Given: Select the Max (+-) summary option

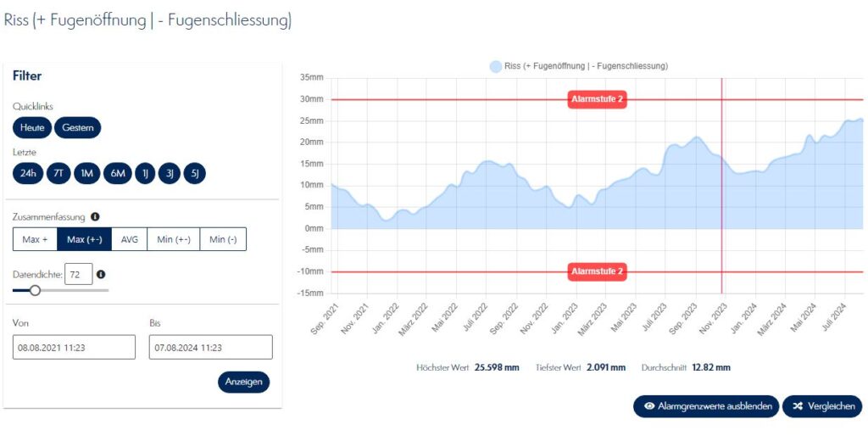Looking at the screenshot, I should 84,240.
